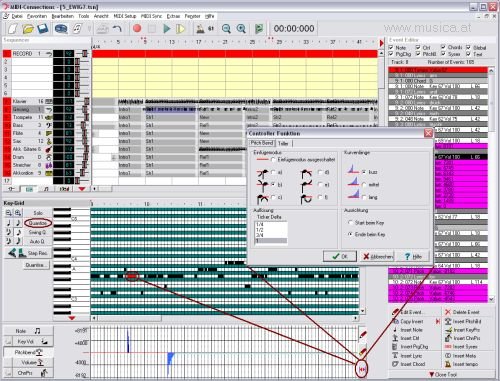Toggle the Note filter checkbox

pyautogui.click(x=391, y=48)
